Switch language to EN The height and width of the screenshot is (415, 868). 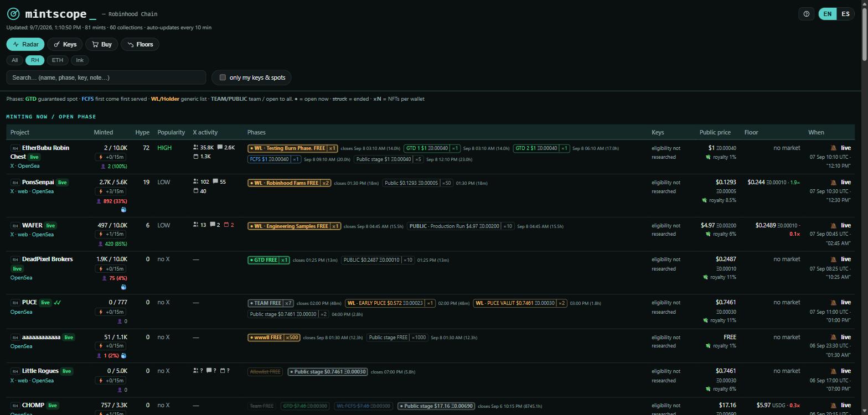point(827,14)
